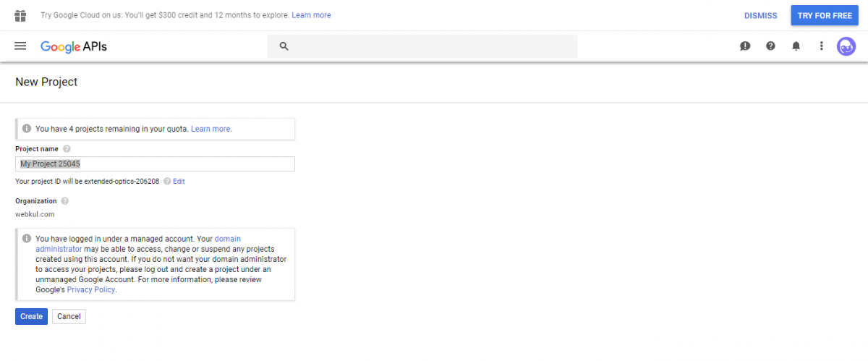Click the info icon in managed account notice

coord(27,238)
